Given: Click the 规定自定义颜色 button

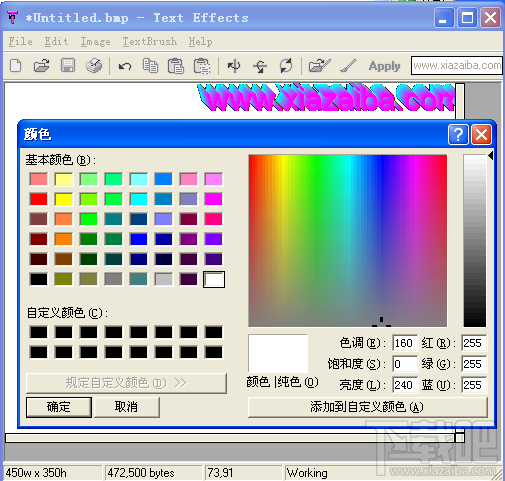Looking at the screenshot, I should coord(126,383).
